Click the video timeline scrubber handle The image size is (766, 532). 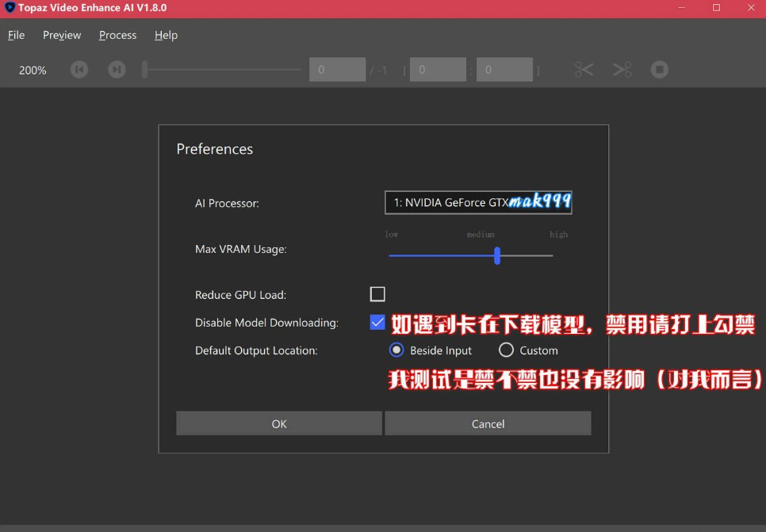click(145, 70)
